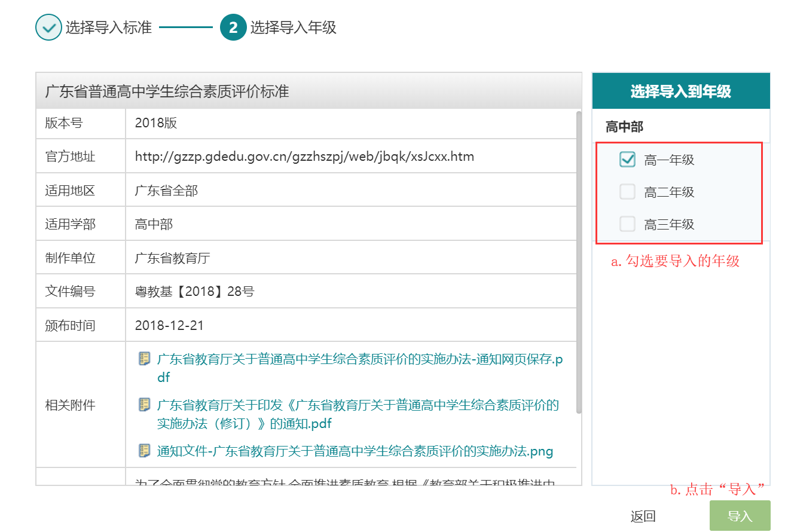The height and width of the screenshot is (532, 788).
Task: Click the 广东省教育厅 value cell
Action: [x=351, y=258]
